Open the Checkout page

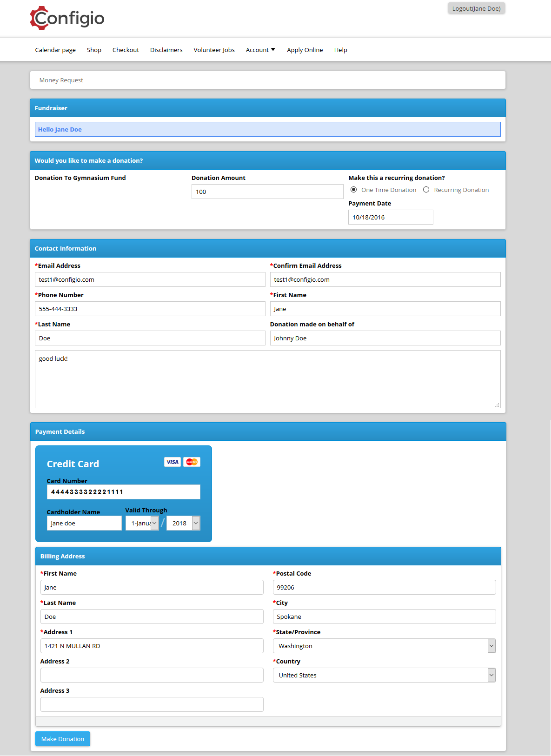[126, 50]
